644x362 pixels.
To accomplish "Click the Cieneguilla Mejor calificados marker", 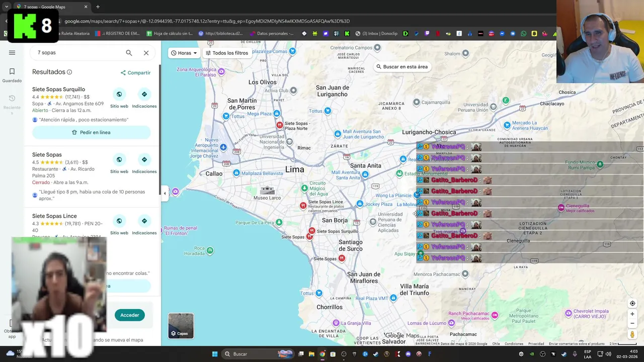I will 561,208.
